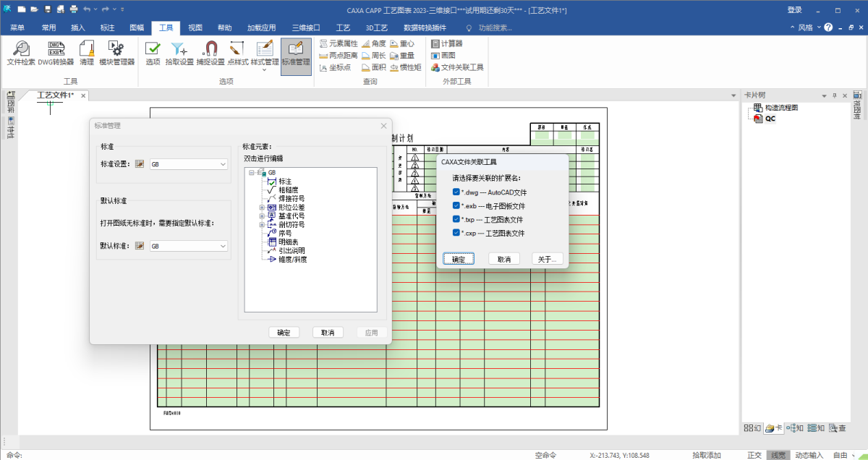
Task: Click 关于... in the file association dialog
Action: tap(547, 259)
